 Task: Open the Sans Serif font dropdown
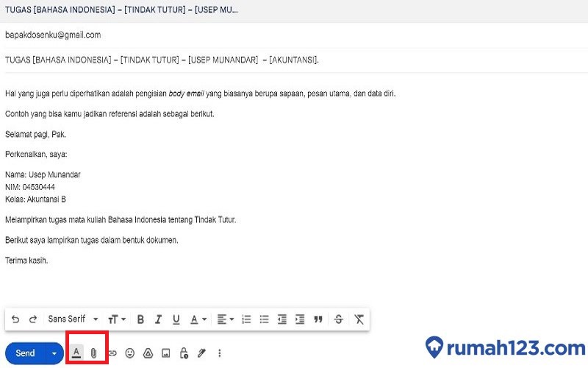[x=73, y=319]
